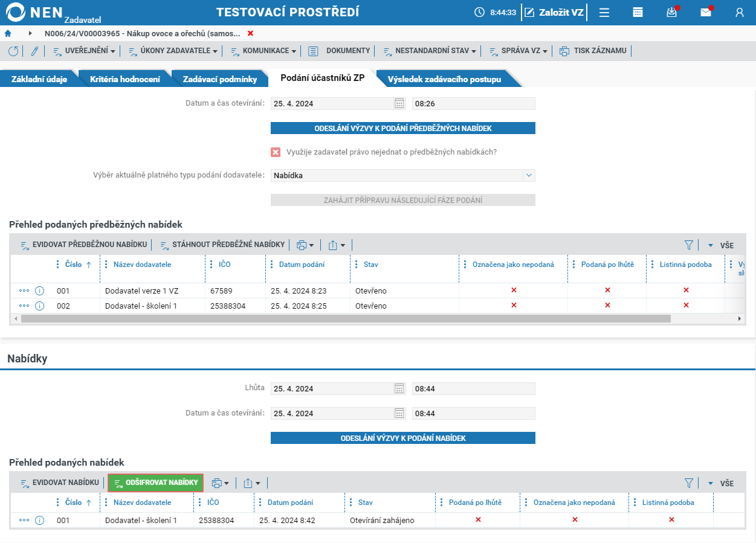Show info icon for preliminary offer 002

40,306
